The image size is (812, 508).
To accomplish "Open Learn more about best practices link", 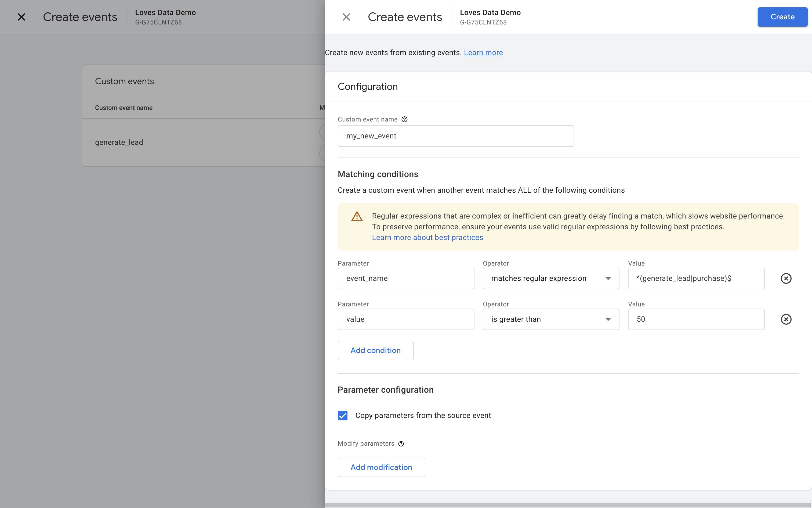I will [x=427, y=238].
